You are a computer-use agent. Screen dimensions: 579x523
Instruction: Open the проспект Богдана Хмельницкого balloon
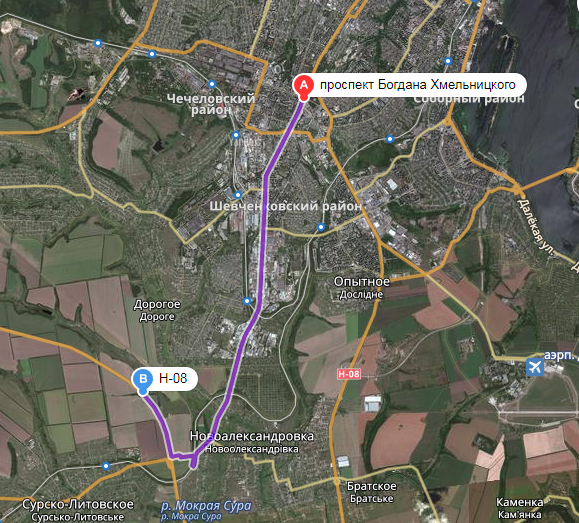[410, 85]
